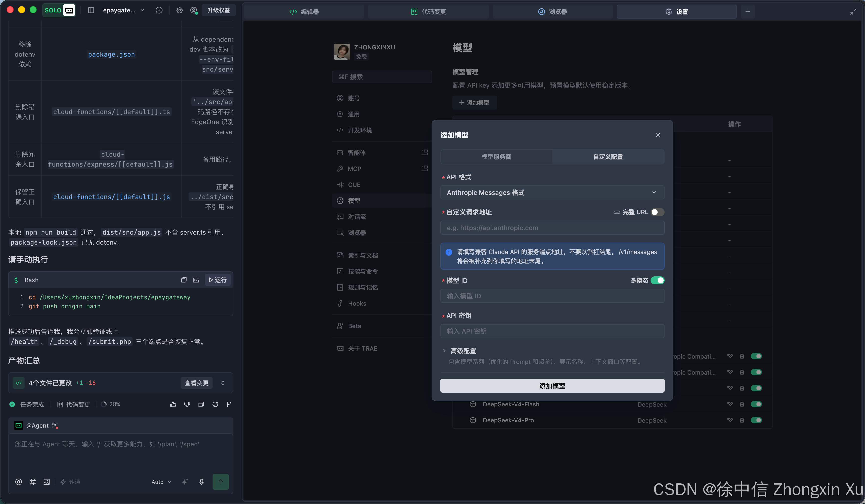Run the Bash snippet with 运行
The image size is (865, 504).
(218, 280)
